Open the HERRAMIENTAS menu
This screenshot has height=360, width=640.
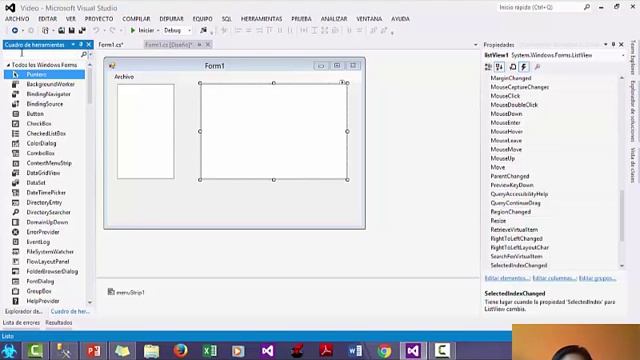[x=261, y=19]
